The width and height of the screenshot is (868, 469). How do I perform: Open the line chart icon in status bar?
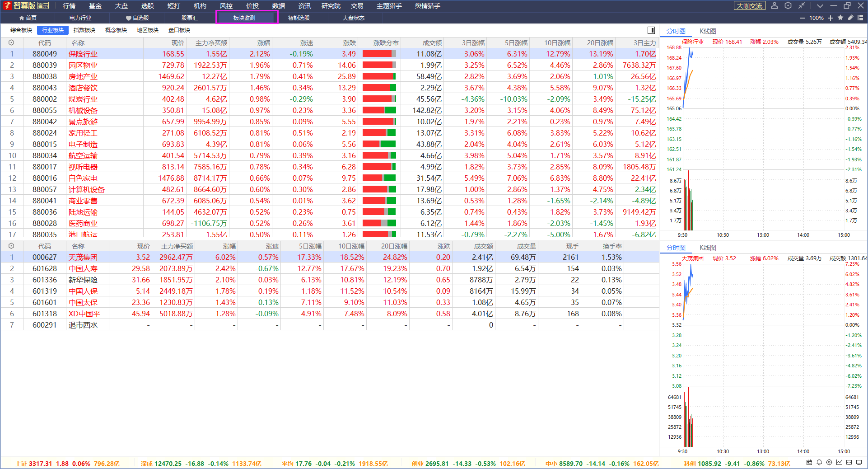(839, 463)
